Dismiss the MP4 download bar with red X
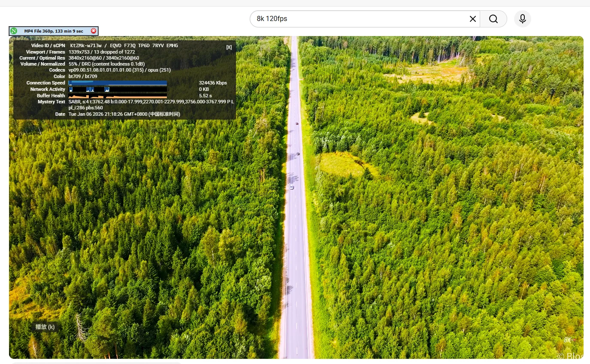590x364 pixels. (x=94, y=31)
